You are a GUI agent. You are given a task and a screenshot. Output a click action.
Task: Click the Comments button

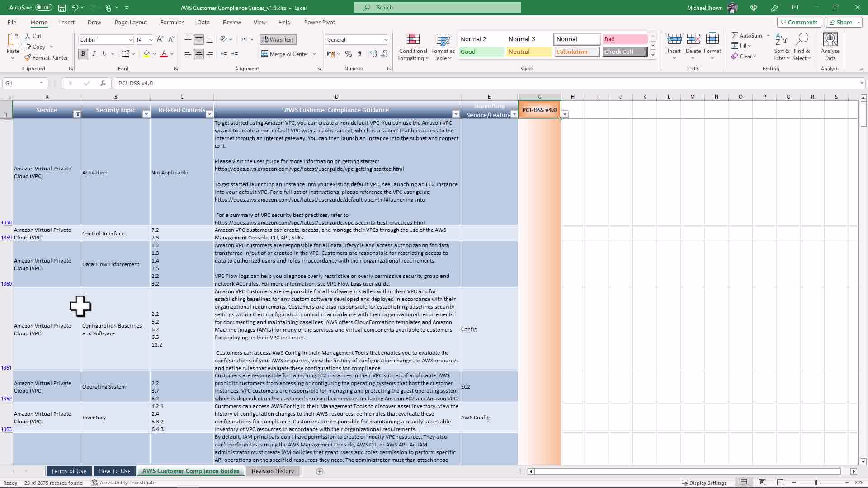click(x=799, y=22)
